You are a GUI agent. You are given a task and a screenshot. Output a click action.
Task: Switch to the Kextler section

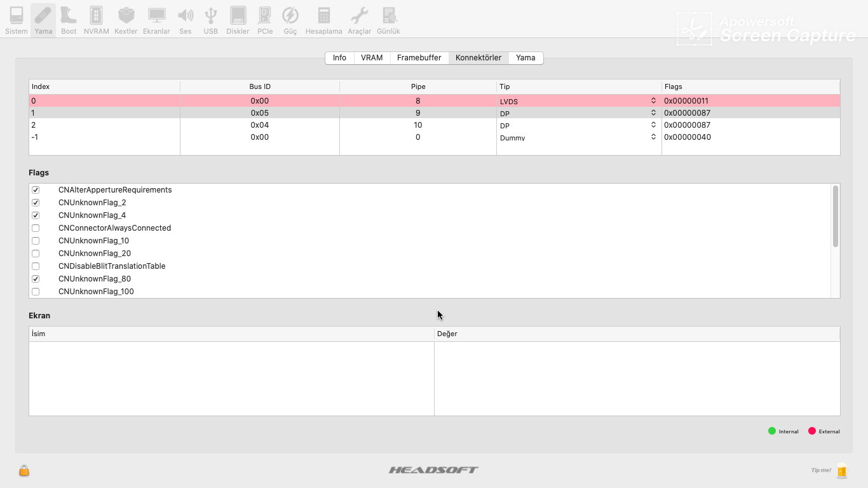(x=126, y=19)
